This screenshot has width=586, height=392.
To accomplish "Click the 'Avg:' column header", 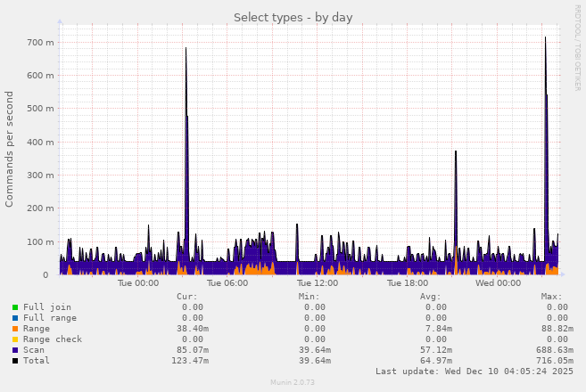I will (x=431, y=296).
